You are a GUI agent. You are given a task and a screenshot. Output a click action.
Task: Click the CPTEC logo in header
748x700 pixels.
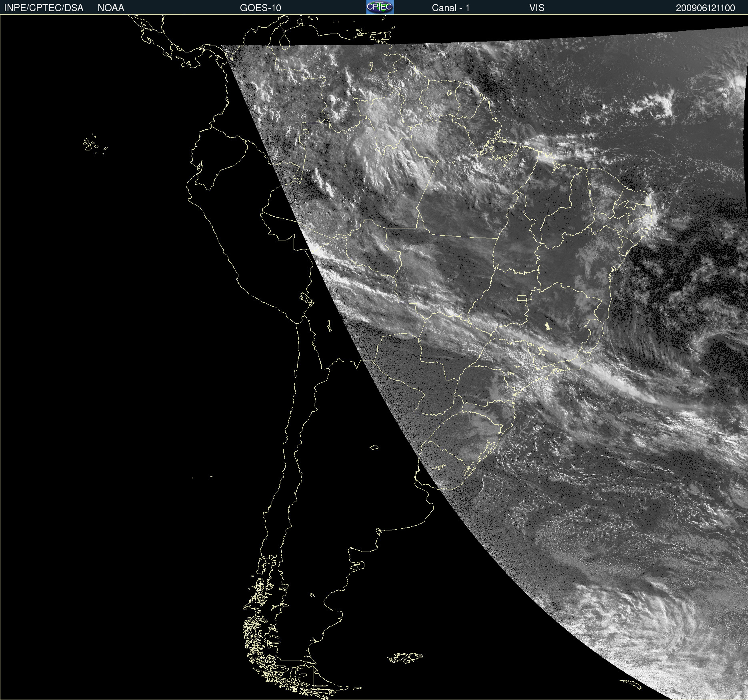pyautogui.click(x=380, y=7)
